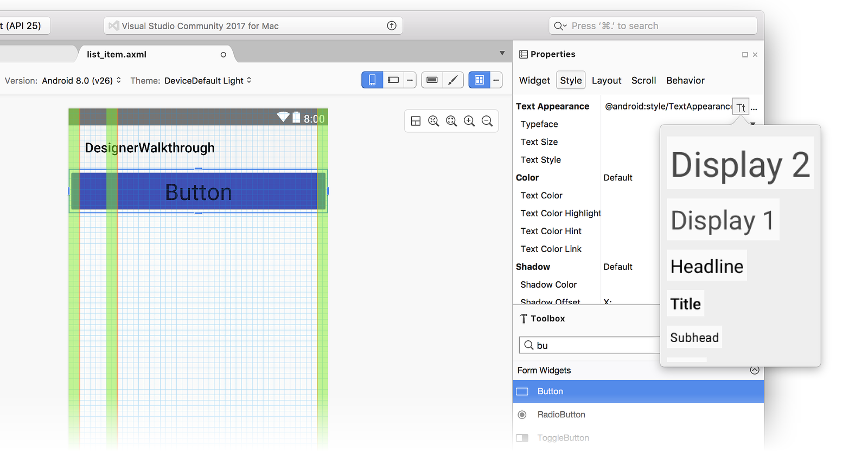This screenshot has height=452, width=868.
Task: Undock the Properties panel
Action: pos(745,55)
